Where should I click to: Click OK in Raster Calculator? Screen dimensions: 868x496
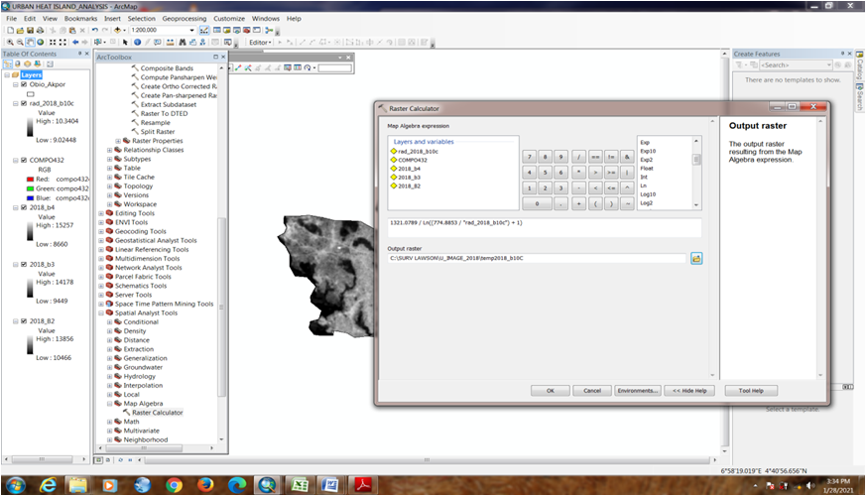[550, 390]
